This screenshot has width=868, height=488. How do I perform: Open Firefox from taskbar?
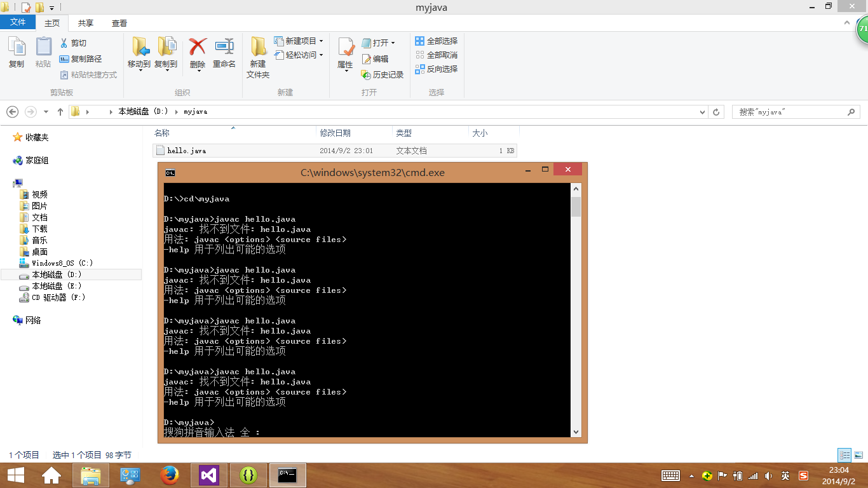[170, 475]
